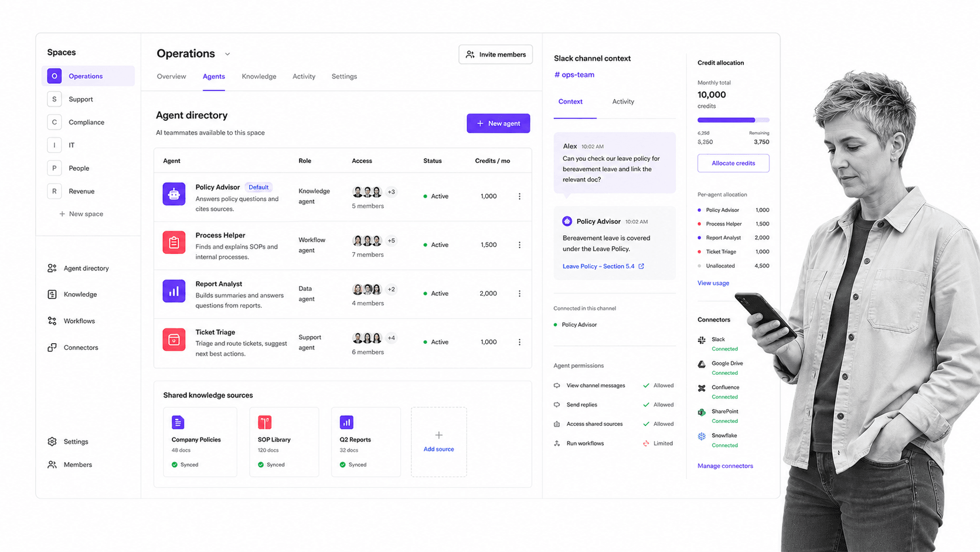
Task: Select the Report Analyst chart icon
Action: tap(174, 291)
